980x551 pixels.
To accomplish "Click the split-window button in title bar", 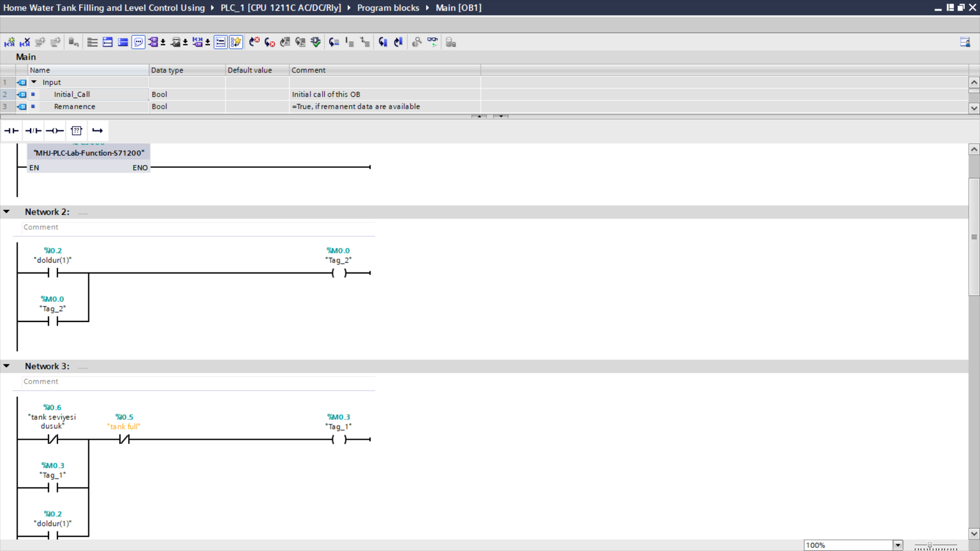I will 950,7.
